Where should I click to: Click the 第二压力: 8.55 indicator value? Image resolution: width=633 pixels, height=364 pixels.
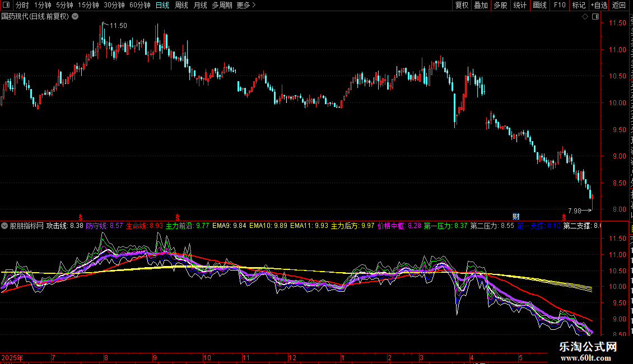pyautogui.click(x=492, y=226)
